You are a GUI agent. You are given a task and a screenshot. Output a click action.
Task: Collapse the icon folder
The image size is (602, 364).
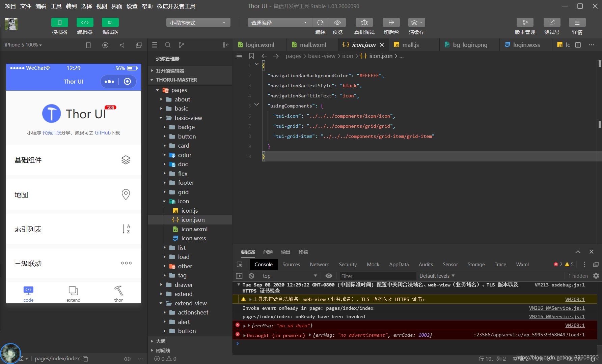[x=190, y=201]
